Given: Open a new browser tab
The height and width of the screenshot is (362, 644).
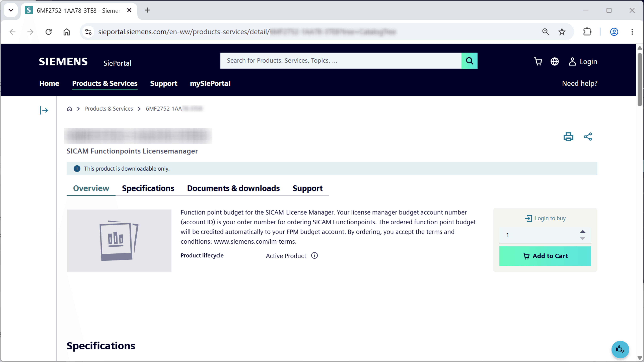Looking at the screenshot, I should pyautogui.click(x=147, y=10).
